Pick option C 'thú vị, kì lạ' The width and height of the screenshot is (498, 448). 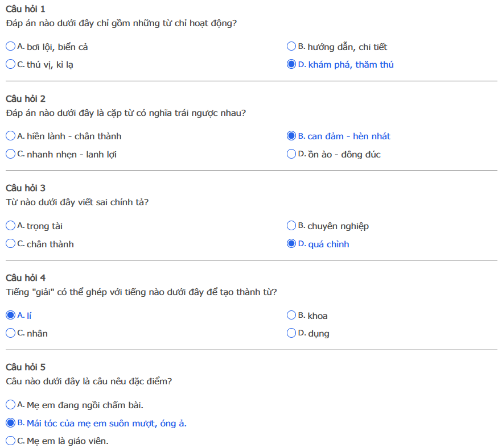pos(11,64)
